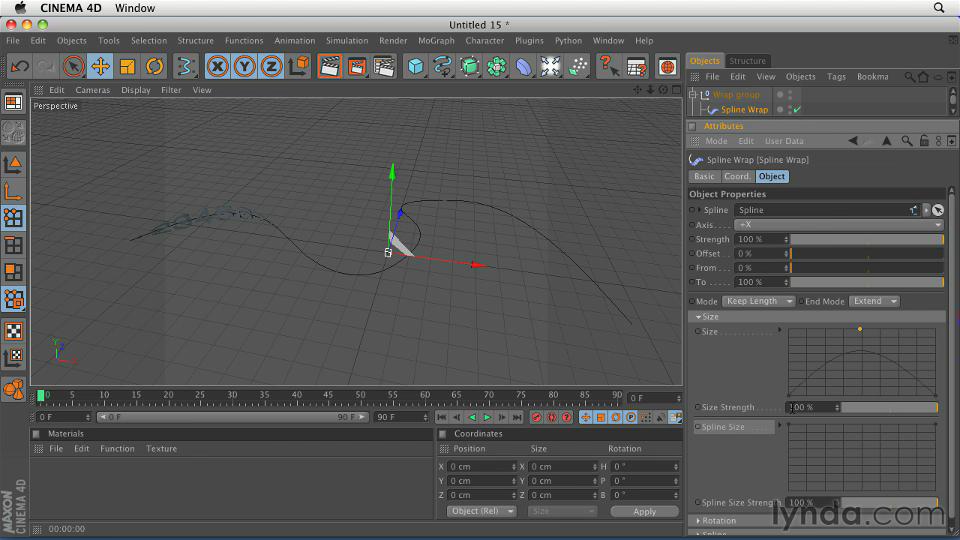Toggle Y axis lock

[x=244, y=66]
